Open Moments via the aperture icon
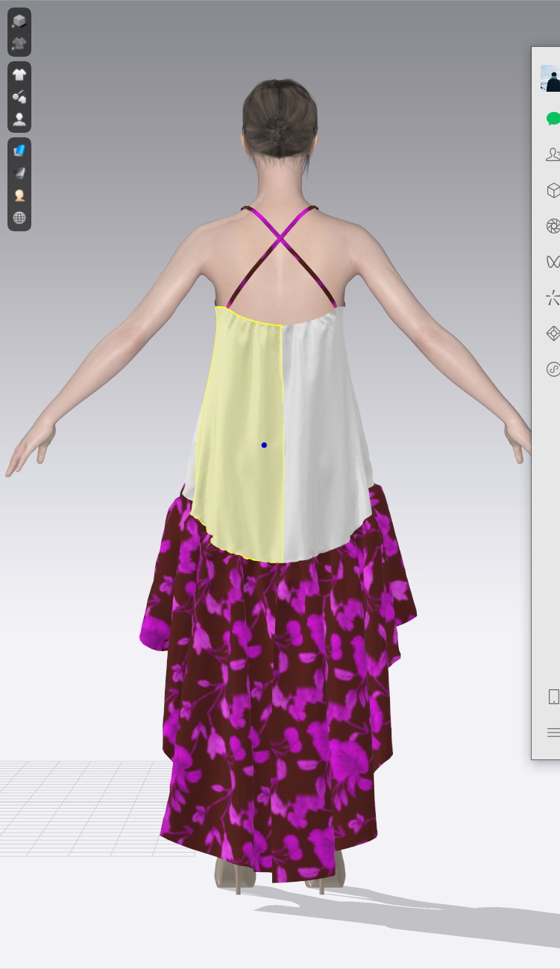 (x=553, y=226)
